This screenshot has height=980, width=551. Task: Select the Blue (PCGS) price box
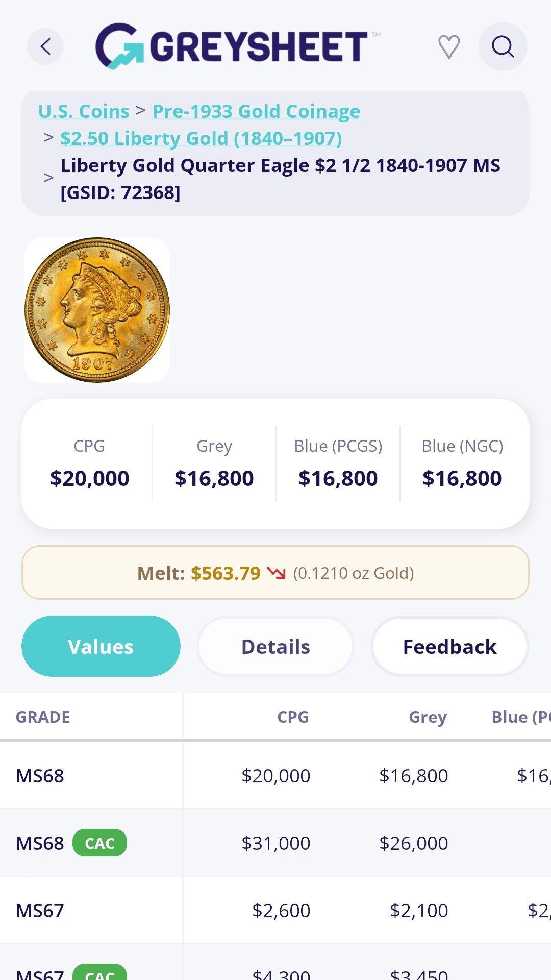(x=338, y=463)
